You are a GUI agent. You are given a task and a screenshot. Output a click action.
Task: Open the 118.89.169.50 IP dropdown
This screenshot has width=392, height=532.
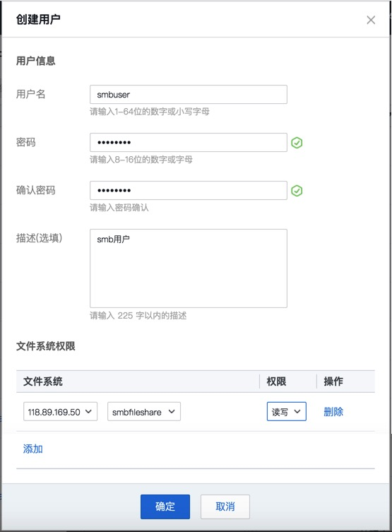[60, 412]
